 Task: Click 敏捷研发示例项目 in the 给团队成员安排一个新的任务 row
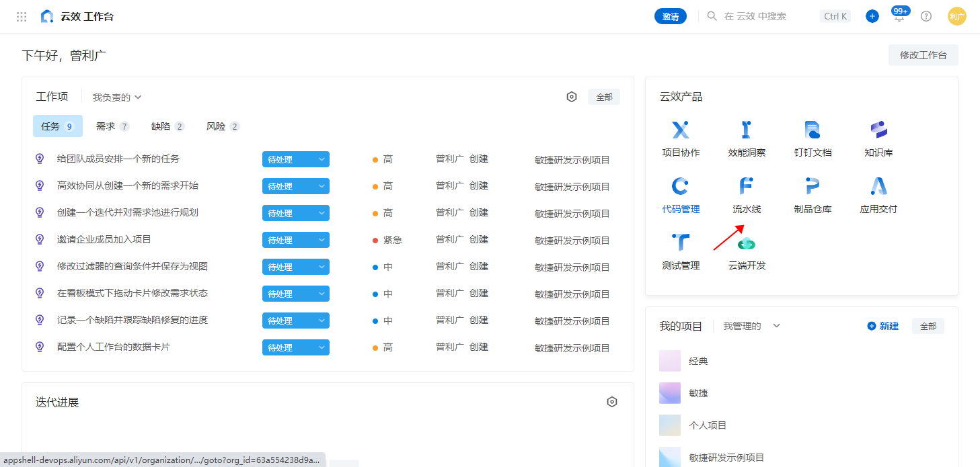click(x=572, y=159)
